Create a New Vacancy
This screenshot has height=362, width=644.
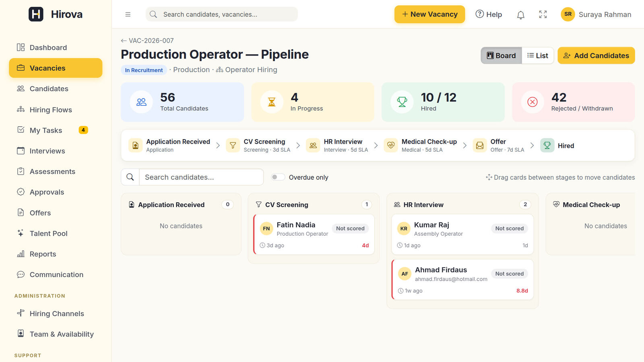[x=429, y=14]
